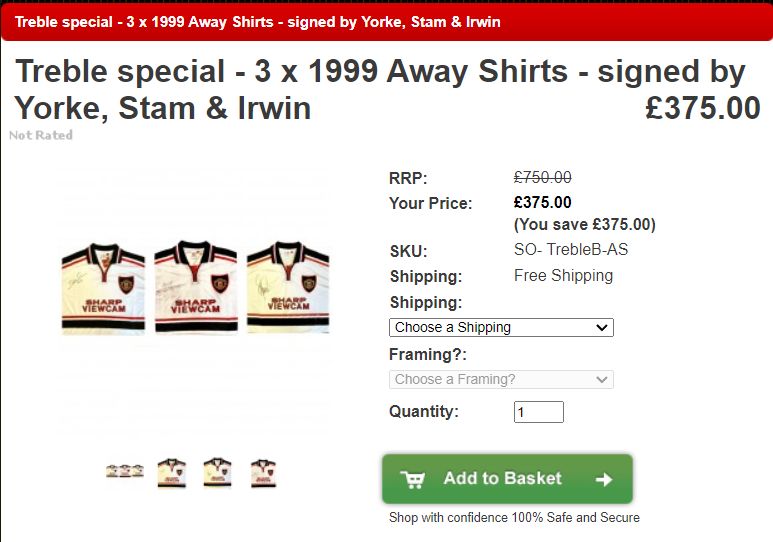Screen dimensions: 773x542
Task: View the second single-shirt thumbnail
Action: (172, 472)
